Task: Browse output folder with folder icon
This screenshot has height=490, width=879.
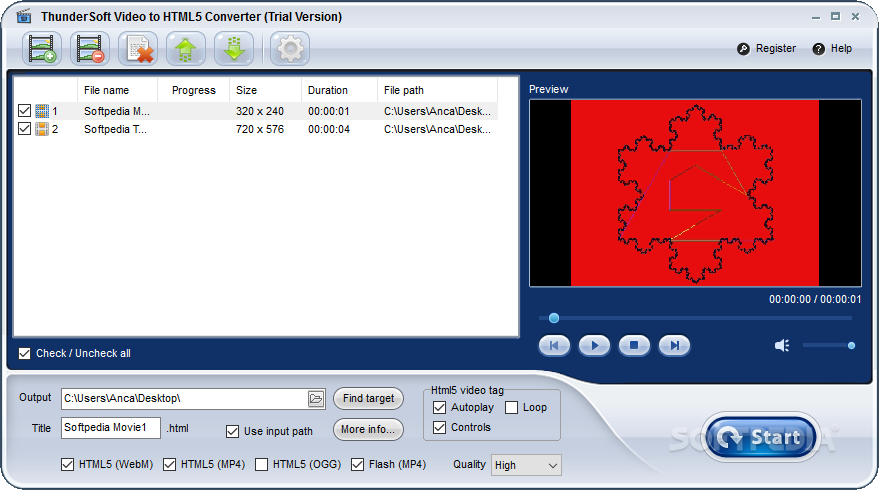Action: click(x=316, y=399)
